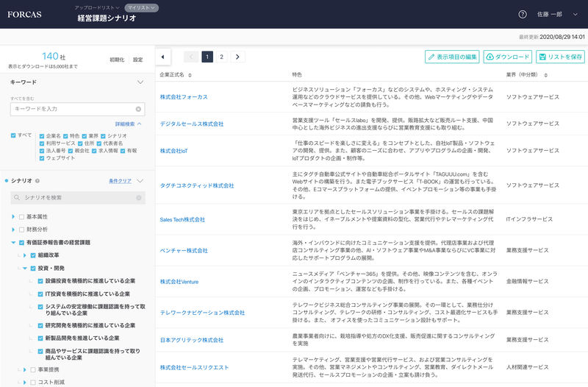This screenshot has width=588, height=387.
Task: Click the シナリオを検索 search field
Action: click(x=78, y=197)
